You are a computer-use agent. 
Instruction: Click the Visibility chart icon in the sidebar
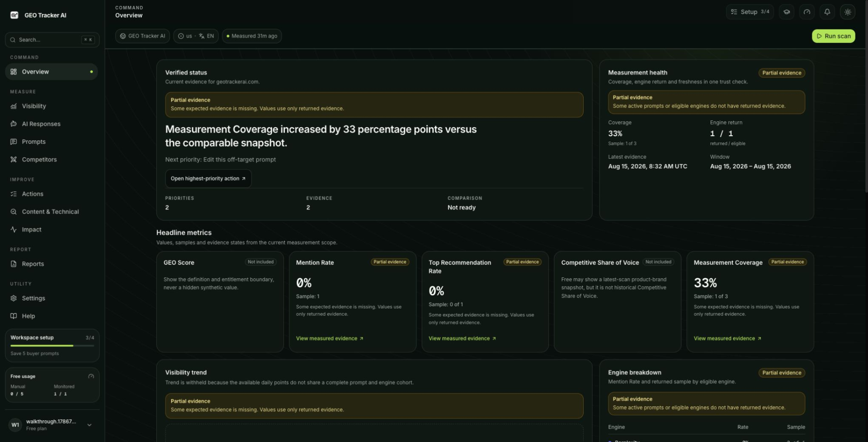(14, 106)
